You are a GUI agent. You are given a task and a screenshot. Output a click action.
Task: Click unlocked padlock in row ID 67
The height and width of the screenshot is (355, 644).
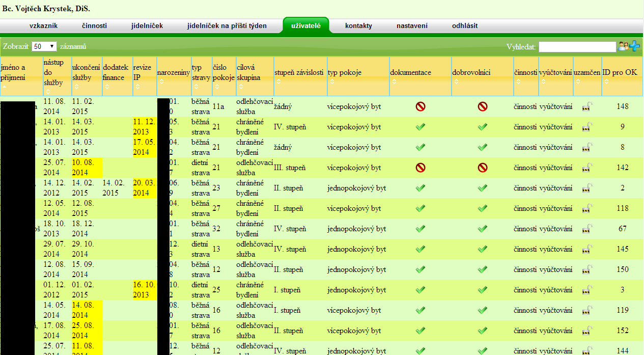coord(587,229)
